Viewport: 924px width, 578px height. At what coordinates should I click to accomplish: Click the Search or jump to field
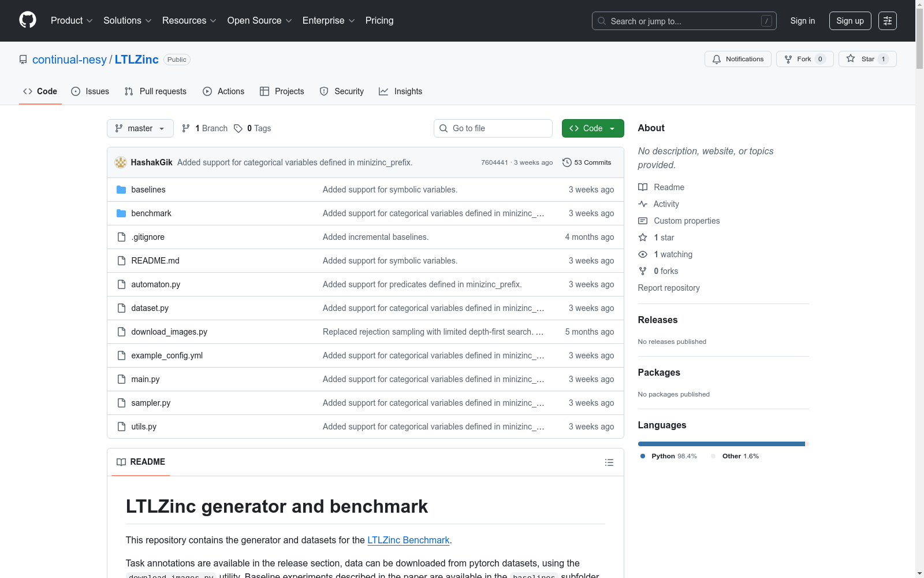(684, 21)
